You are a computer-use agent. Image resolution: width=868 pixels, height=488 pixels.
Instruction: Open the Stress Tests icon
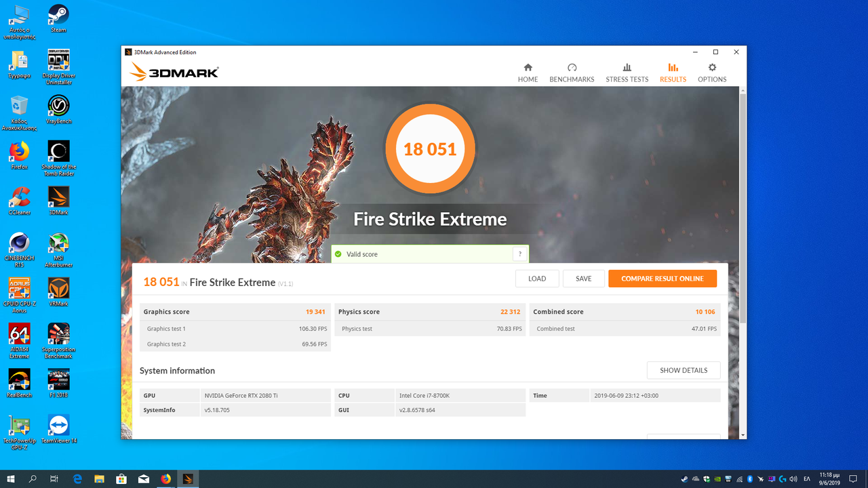click(x=627, y=68)
